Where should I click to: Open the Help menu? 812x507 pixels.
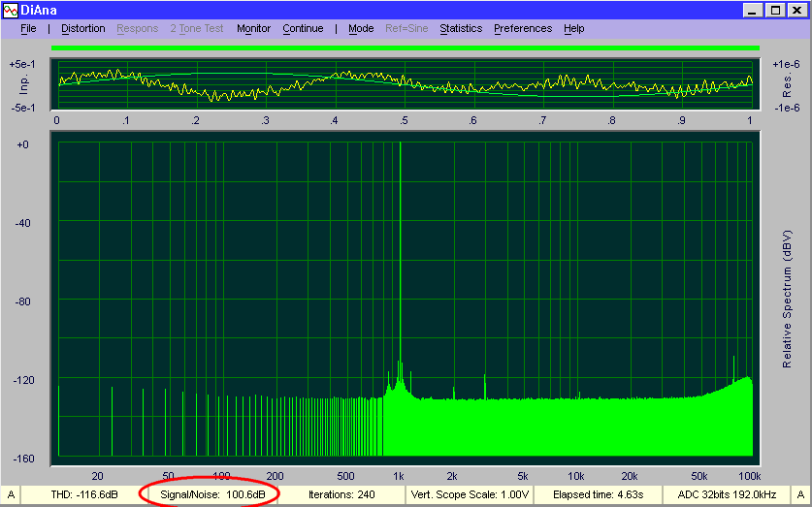[573, 28]
